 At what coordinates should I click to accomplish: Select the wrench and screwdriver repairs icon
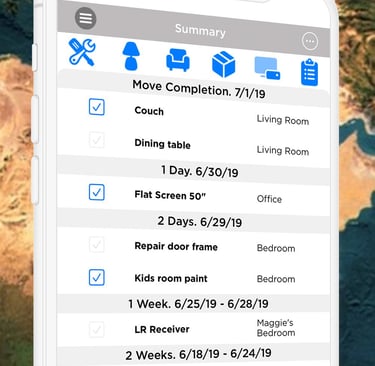pyautogui.click(x=82, y=52)
